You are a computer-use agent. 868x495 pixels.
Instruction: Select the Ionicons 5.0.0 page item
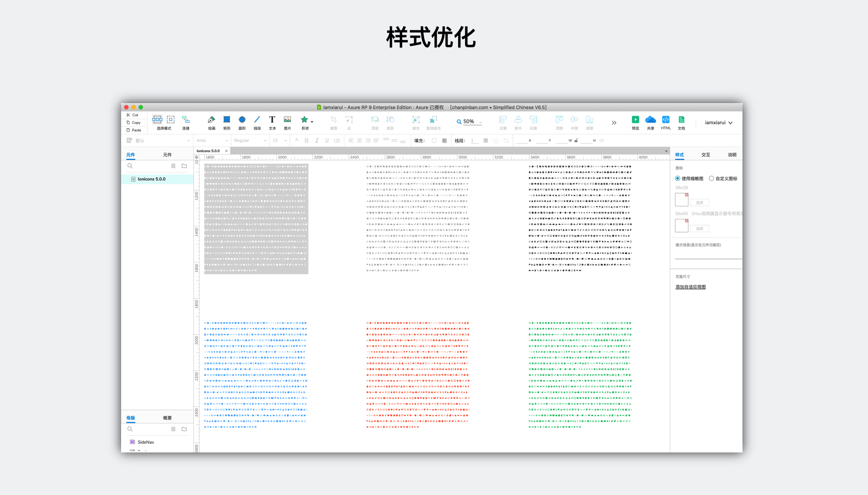(x=151, y=179)
